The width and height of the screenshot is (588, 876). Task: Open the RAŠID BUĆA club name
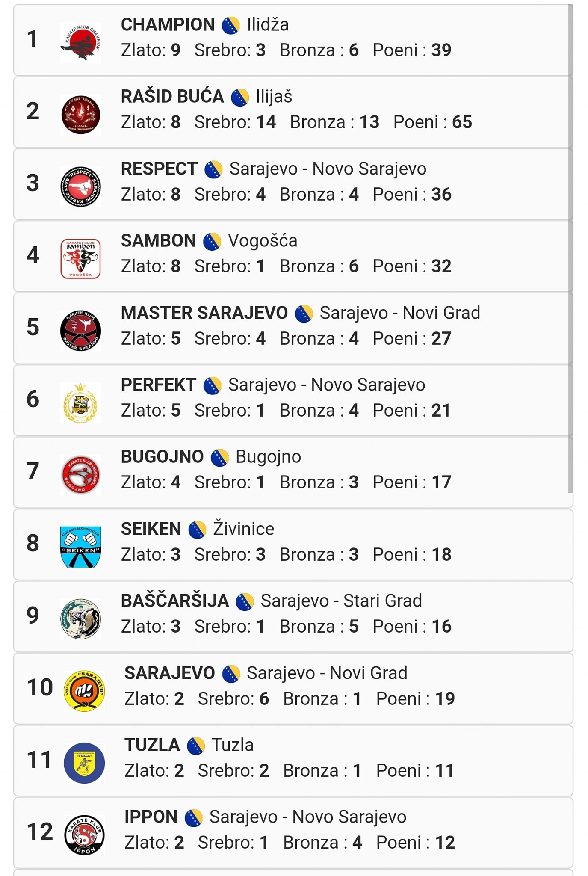point(172,97)
